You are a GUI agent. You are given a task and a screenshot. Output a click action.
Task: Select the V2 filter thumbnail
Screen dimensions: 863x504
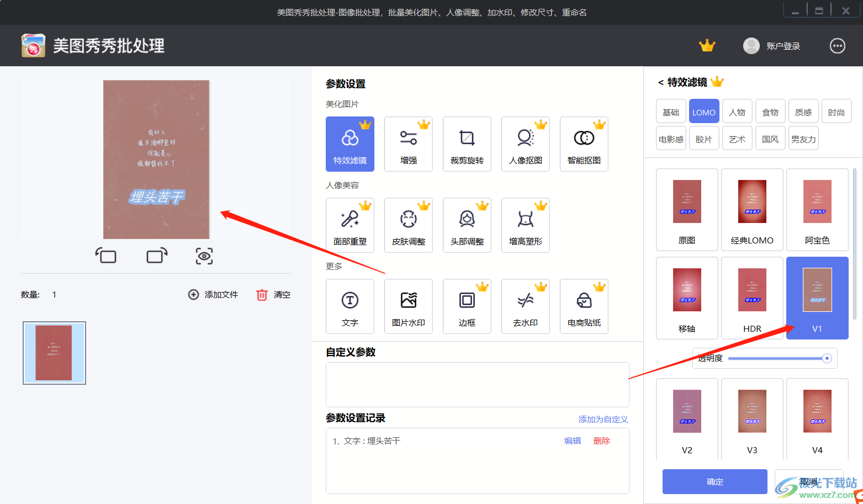tap(687, 418)
